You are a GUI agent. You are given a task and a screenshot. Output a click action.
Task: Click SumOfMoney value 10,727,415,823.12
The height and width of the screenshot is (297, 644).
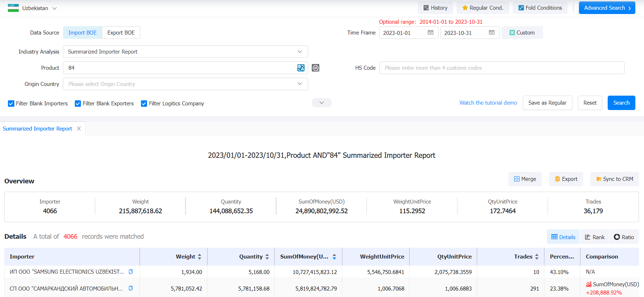pos(315,272)
